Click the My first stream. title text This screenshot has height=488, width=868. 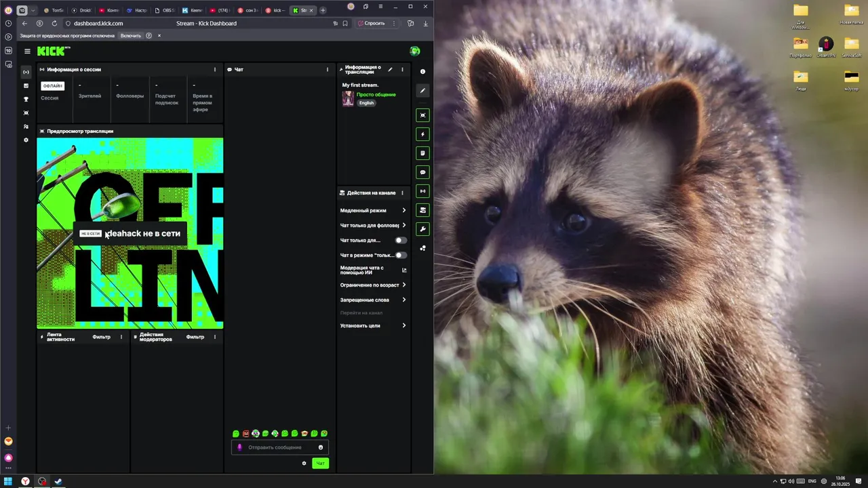coord(360,85)
